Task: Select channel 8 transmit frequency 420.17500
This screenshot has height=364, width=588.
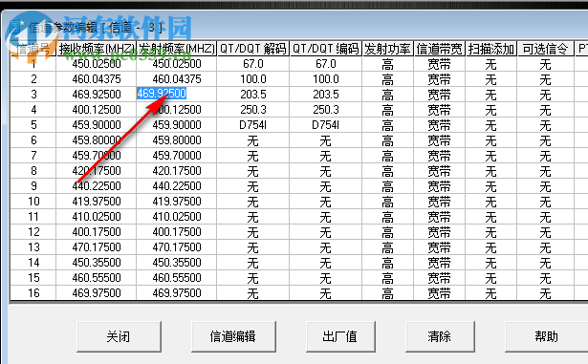Action: pos(177,171)
